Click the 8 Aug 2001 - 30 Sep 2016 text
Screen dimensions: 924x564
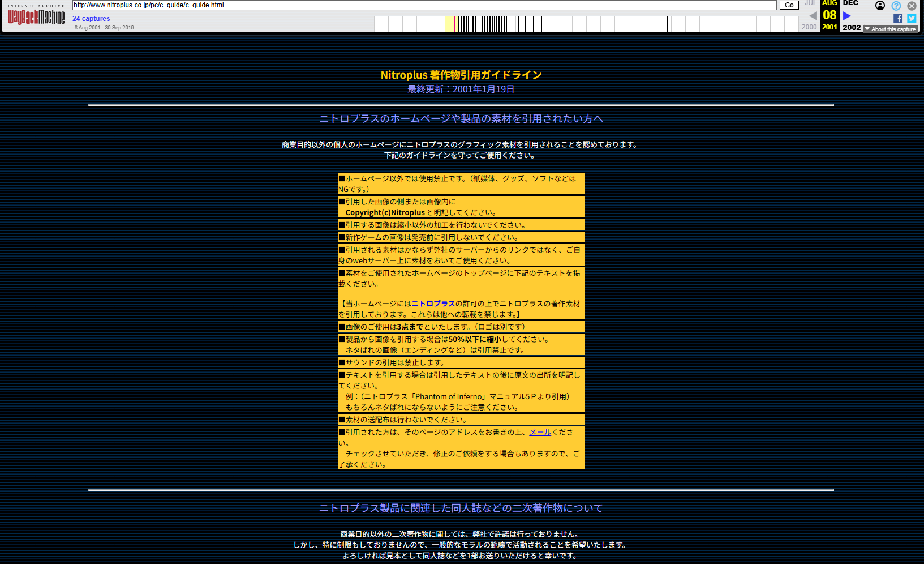104,27
